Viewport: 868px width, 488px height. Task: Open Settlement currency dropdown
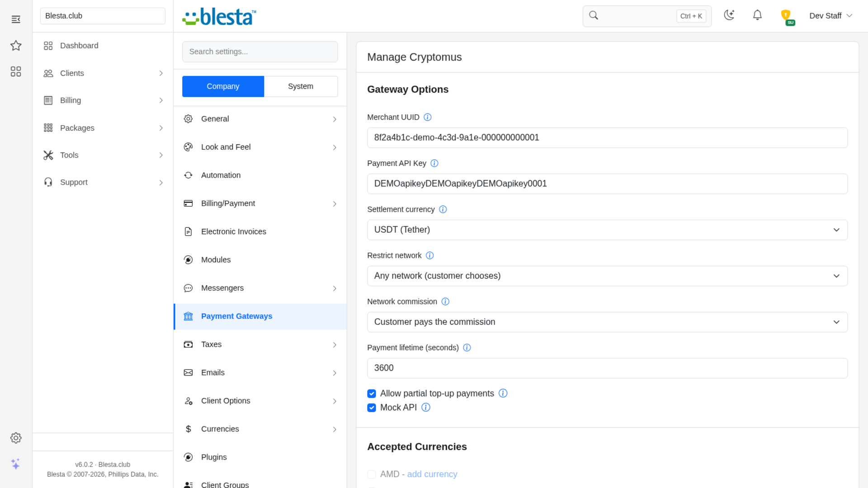point(607,230)
